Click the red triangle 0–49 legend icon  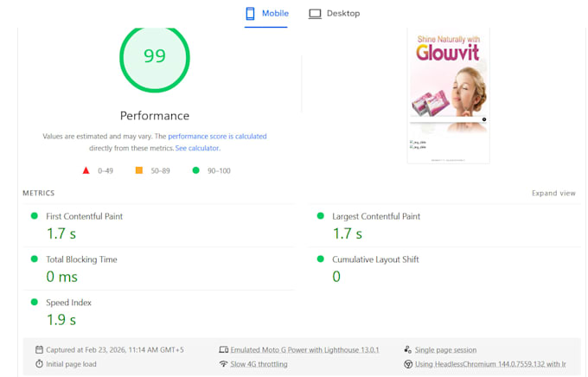86,170
